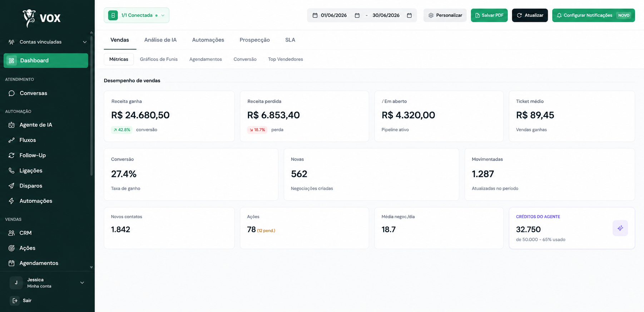Click the bell icon in Configurar Notificações
This screenshot has width=644, height=312.
(x=559, y=15)
